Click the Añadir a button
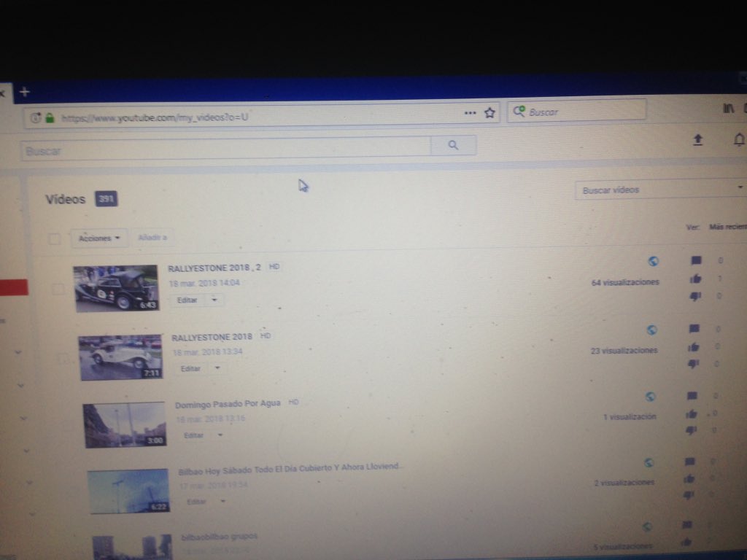The height and width of the screenshot is (560, 747). [x=152, y=237]
